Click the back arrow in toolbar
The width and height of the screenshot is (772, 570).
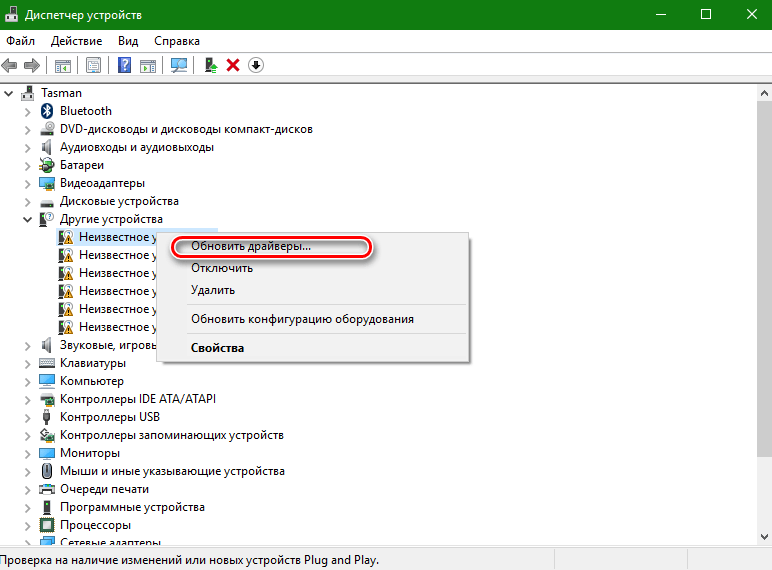coord(9,65)
